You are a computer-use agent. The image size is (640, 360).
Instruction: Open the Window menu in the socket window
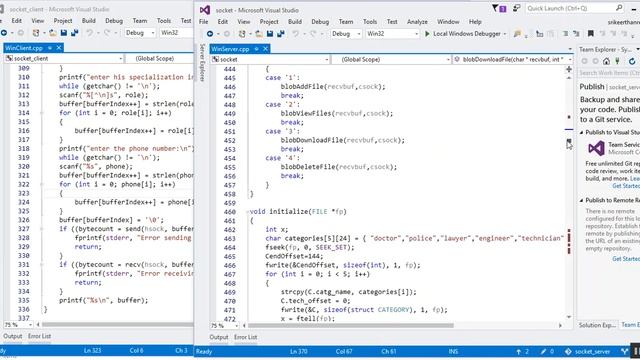(448, 22)
